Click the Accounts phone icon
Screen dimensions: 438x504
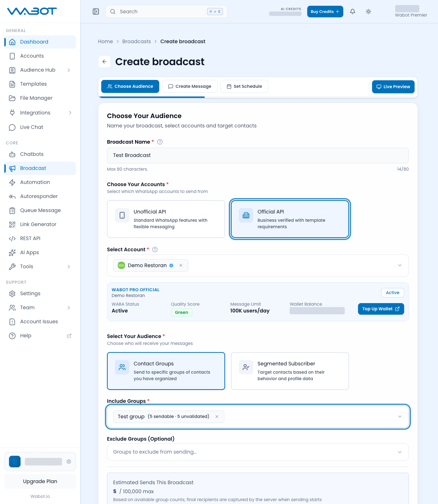12,56
